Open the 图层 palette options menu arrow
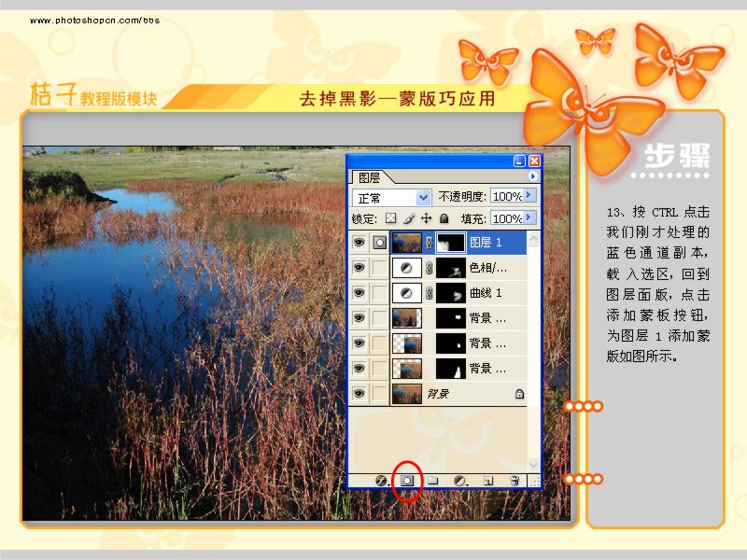This screenshot has height=560, width=747. (x=532, y=176)
